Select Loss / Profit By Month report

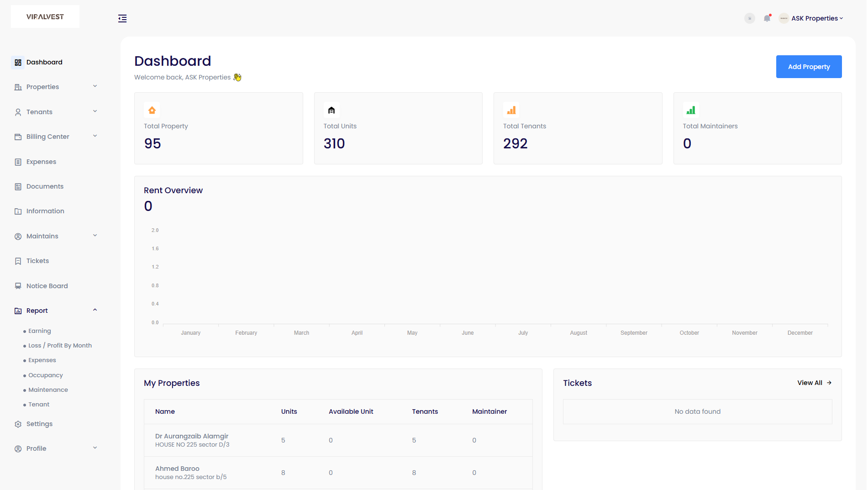pyautogui.click(x=60, y=345)
